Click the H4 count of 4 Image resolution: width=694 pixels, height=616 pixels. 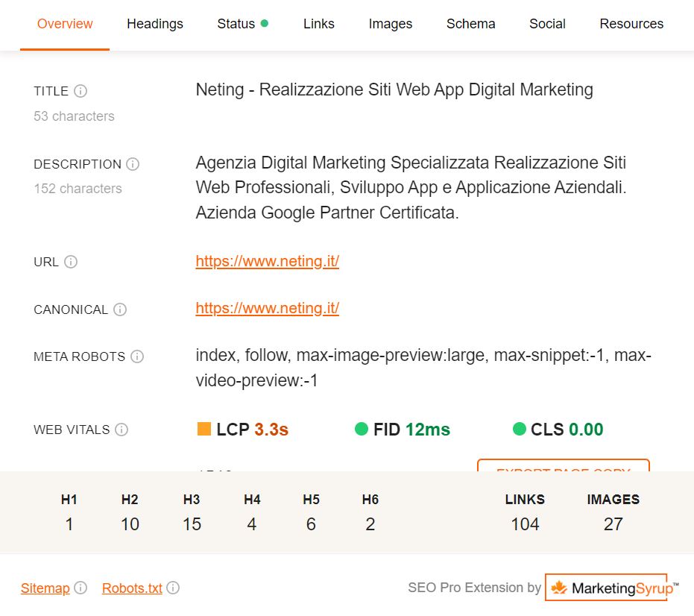252,524
